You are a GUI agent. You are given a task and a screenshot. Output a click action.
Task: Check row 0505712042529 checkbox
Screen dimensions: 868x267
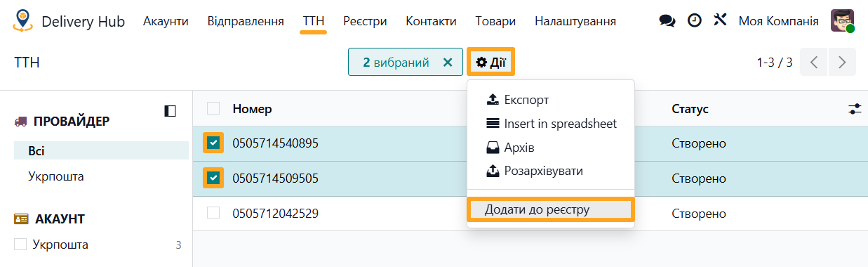click(x=213, y=212)
